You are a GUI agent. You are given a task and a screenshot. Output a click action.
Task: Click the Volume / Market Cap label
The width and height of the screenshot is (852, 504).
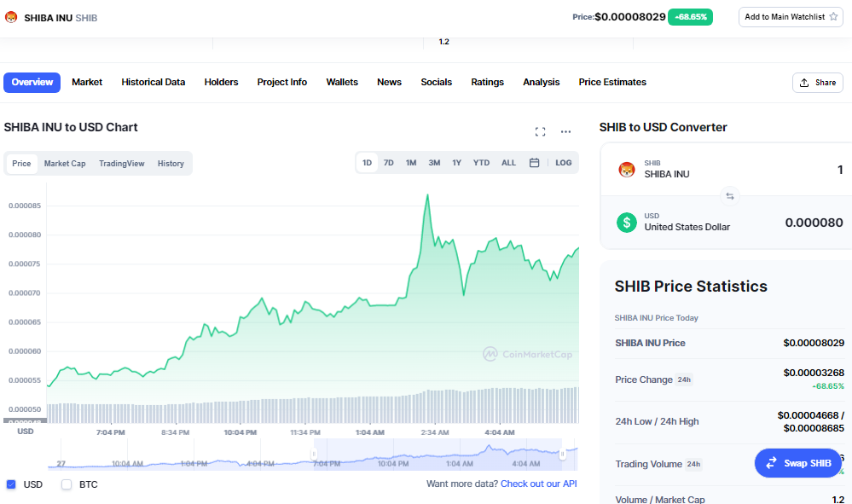659,500
